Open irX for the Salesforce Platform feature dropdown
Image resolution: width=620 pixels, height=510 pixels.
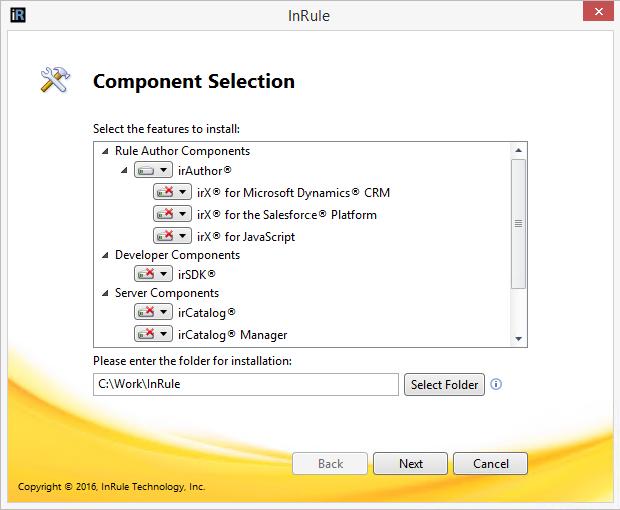coord(172,214)
